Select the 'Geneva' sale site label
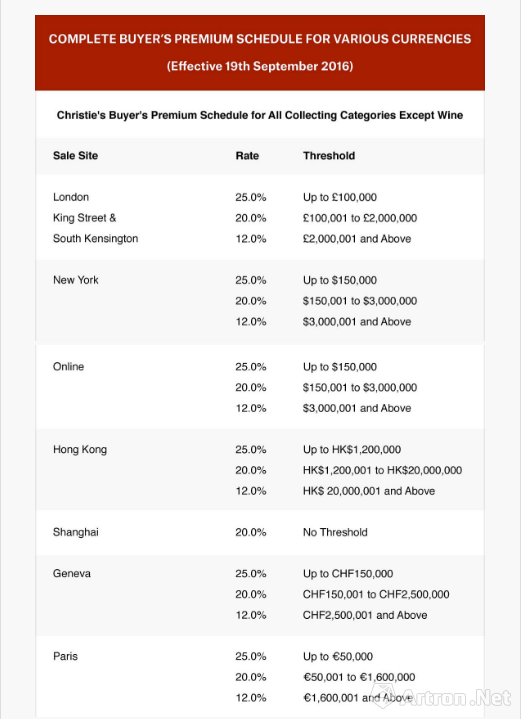Image resolution: width=521 pixels, height=719 pixels. [x=72, y=573]
